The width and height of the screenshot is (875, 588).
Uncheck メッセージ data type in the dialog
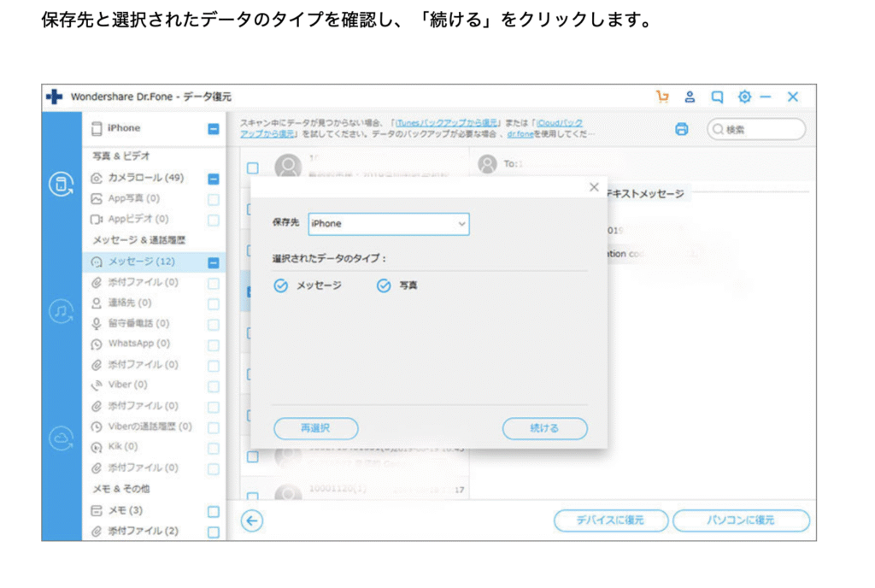280,285
